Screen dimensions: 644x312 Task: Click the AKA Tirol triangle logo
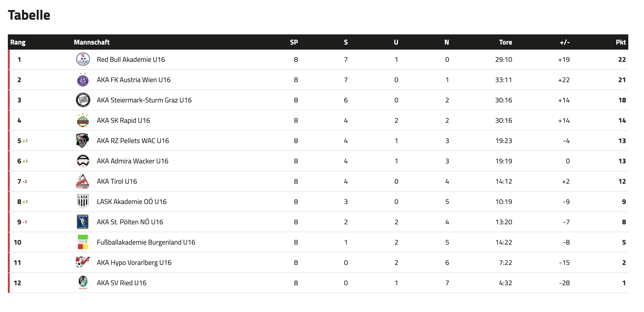[x=83, y=181]
